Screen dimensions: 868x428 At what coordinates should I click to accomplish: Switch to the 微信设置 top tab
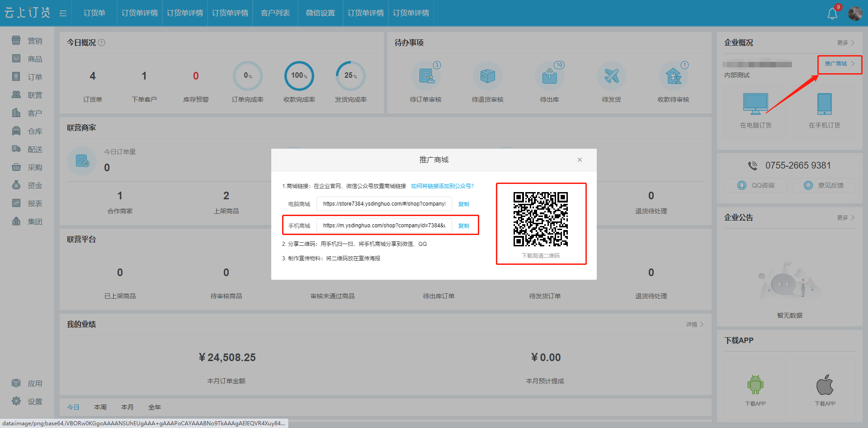320,13
